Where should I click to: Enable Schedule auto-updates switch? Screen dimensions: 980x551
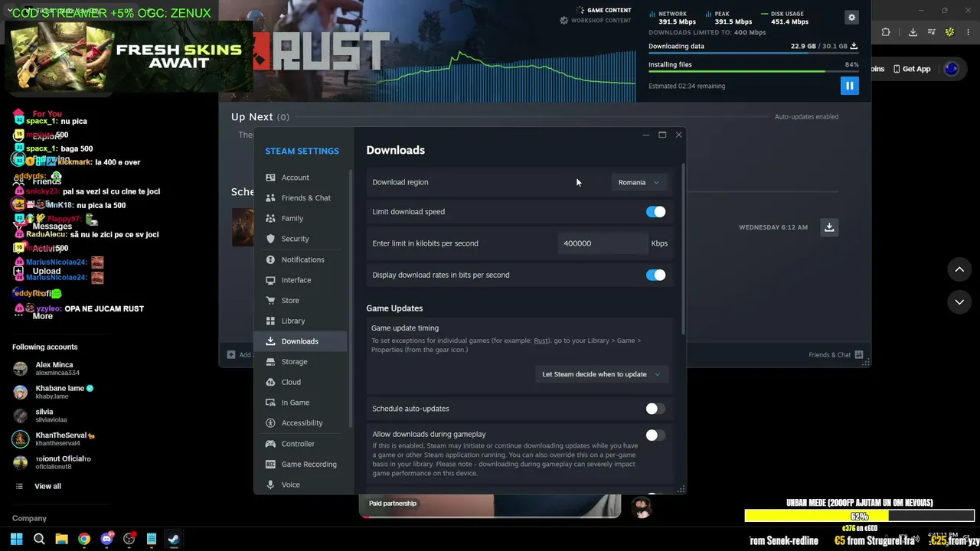coord(655,409)
